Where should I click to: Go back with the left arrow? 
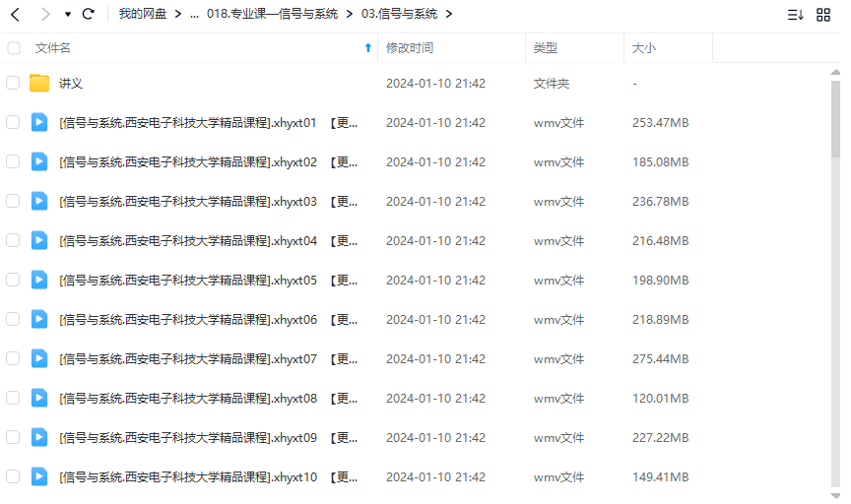(15, 14)
